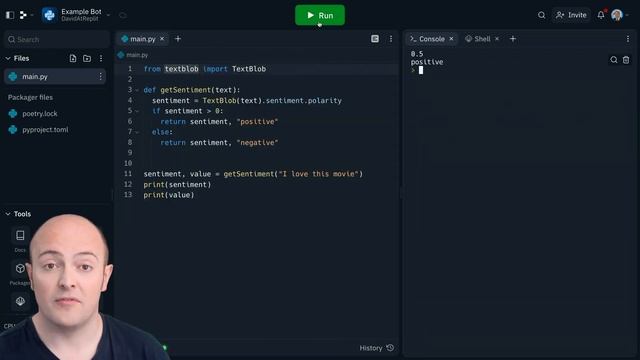This screenshot has height=360, width=640.
Task: Invite collaborators with Invite button
Action: tap(571, 15)
